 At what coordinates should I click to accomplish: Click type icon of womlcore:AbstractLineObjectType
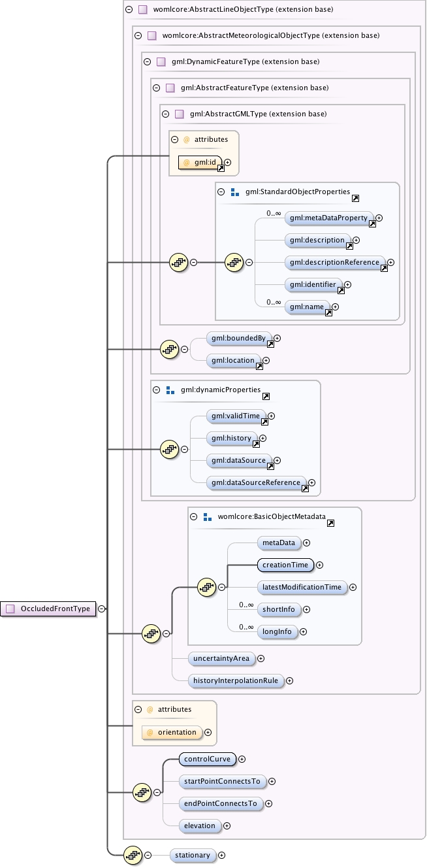[142, 10]
